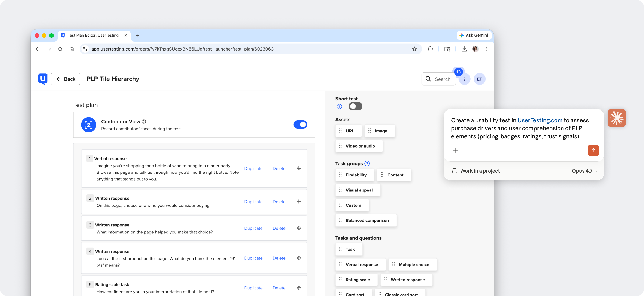Select the Video or audio asset chip
Image resolution: width=644 pixels, height=296 pixels.
pyautogui.click(x=359, y=146)
